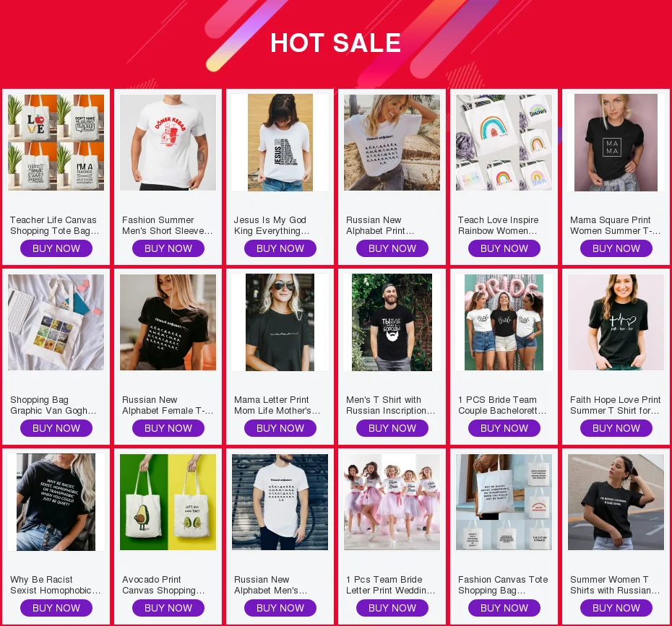
Task: View the Team Bride wedding tutu group photo
Action: [x=392, y=502]
